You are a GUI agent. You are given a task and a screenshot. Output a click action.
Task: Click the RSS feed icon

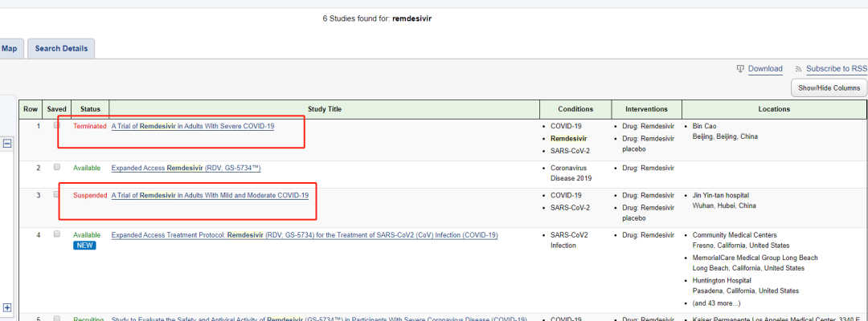(x=798, y=70)
